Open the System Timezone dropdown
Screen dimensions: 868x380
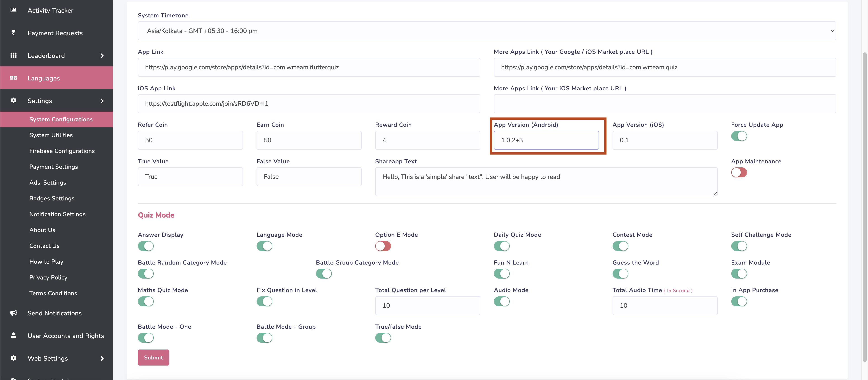[x=487, y=31]
